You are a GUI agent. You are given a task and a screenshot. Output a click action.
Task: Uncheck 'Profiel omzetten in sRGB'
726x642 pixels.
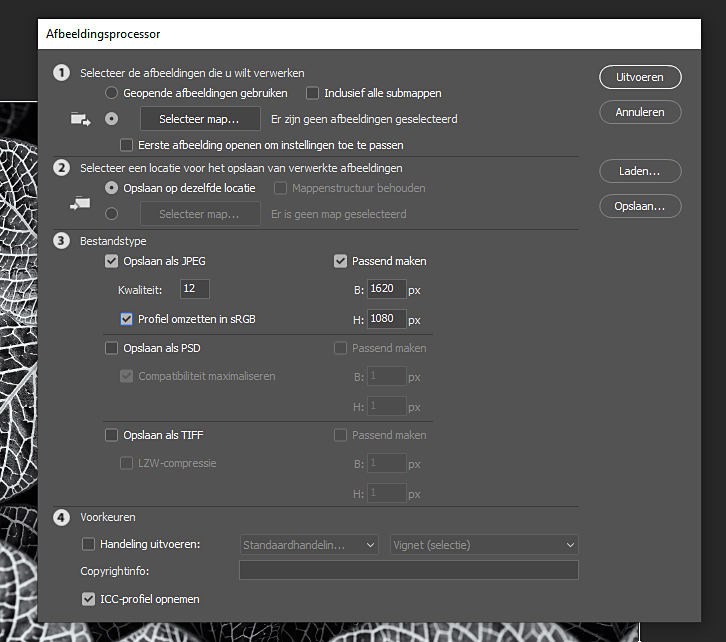tap(127, 320)
